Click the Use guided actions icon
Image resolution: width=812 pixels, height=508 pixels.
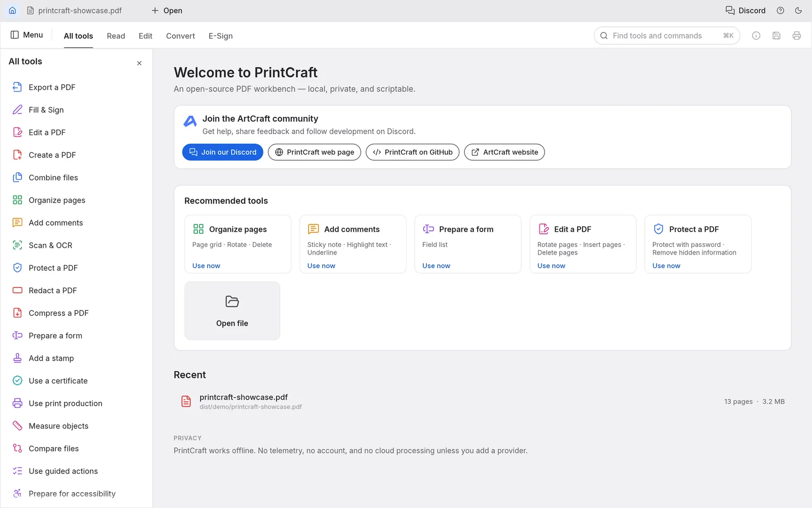pyautogui.click(x=17, y=471)
